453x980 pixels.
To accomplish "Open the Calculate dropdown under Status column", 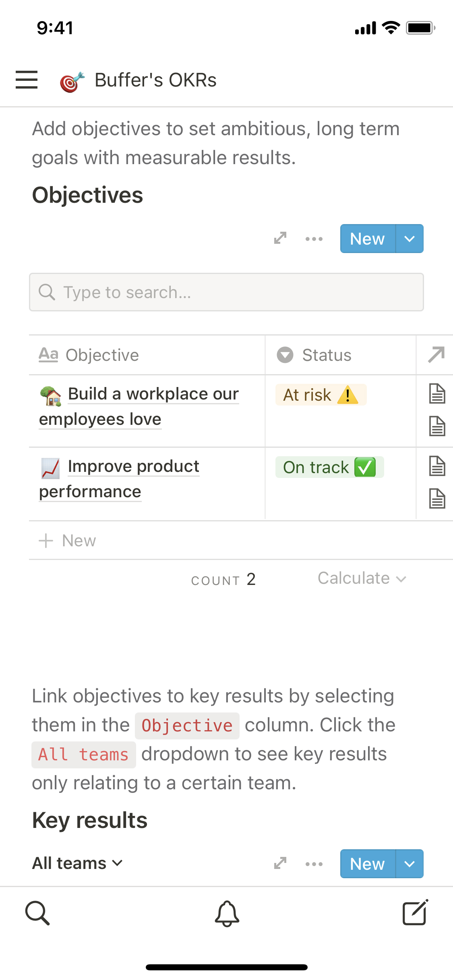I will (362, 579).
